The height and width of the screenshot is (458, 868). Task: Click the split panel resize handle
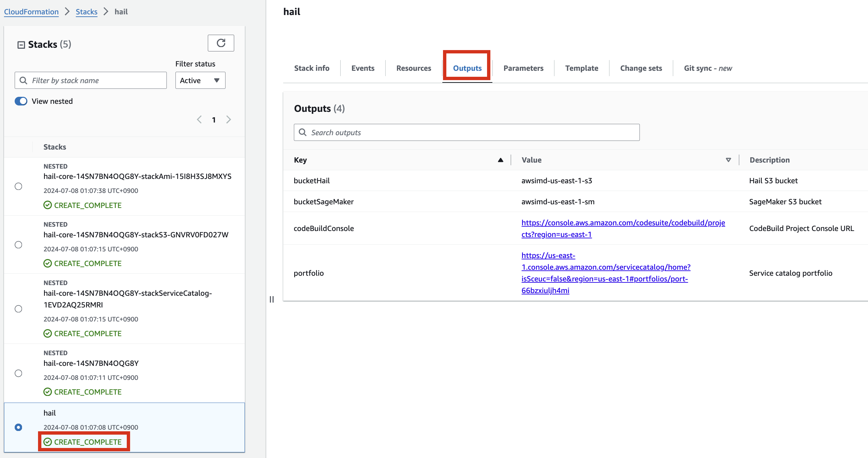click(x=272, y=299)
